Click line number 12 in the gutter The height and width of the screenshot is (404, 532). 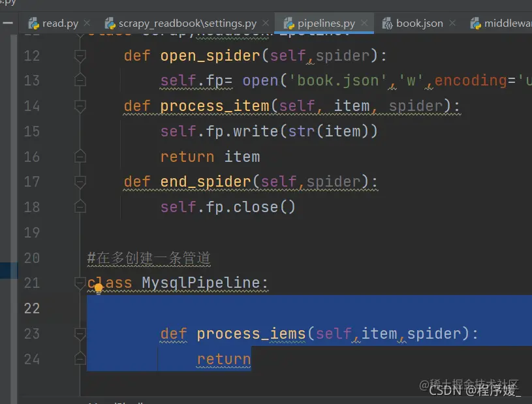tap(32, 55)
